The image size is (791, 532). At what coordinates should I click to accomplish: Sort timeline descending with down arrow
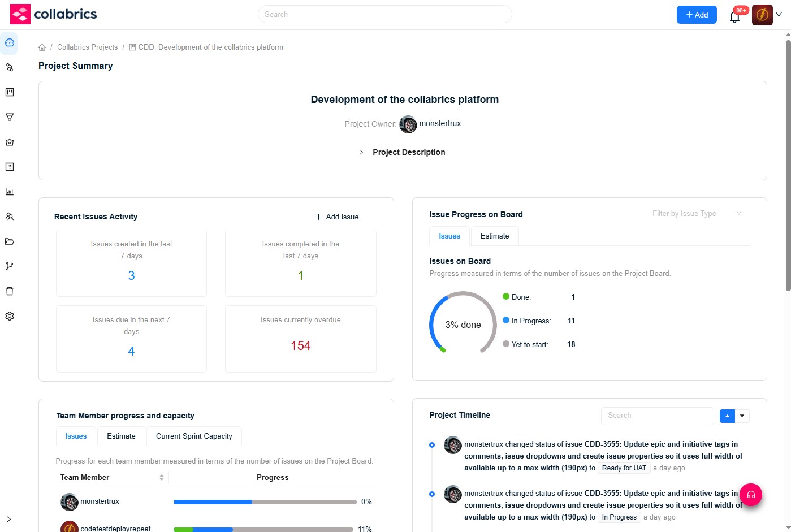(x=742, y=416)
